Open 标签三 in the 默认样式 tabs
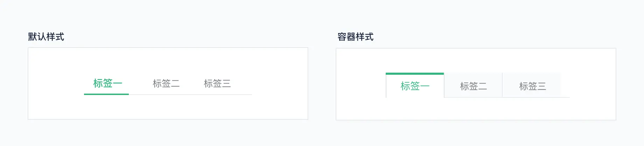 point(217,83)
